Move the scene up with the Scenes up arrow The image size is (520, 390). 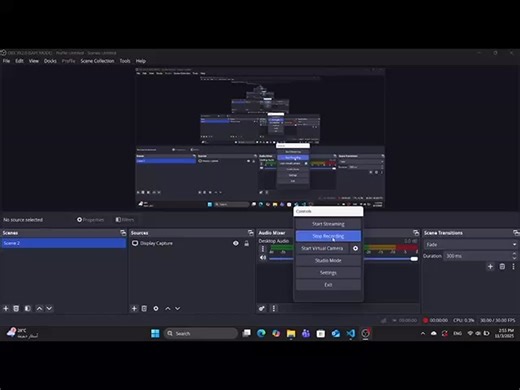click(x=39, y=308)
